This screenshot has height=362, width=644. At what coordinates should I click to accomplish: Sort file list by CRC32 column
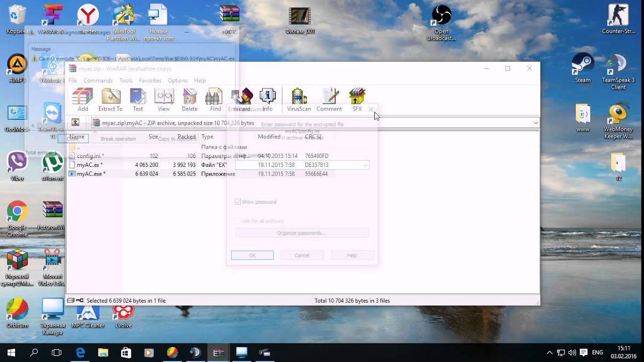pos(313,137)
